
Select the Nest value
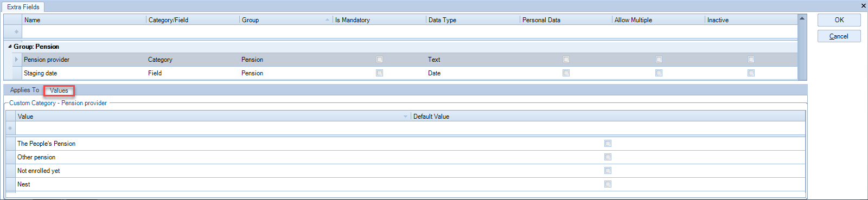23,184
